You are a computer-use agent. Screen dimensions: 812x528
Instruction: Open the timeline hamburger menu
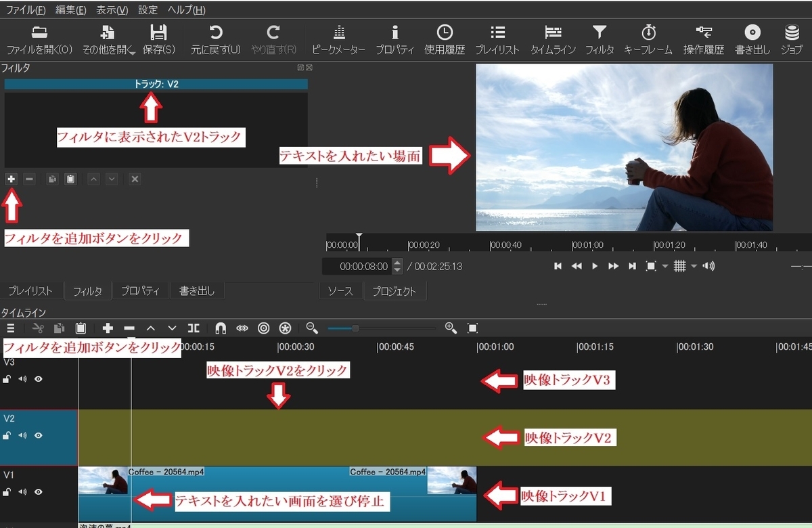click(10, 328)
